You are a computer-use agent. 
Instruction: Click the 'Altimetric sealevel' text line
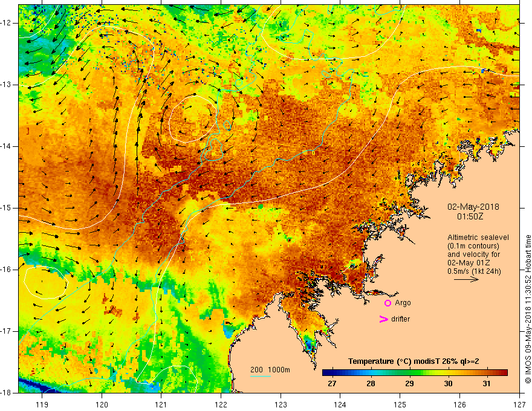point(478,238)
